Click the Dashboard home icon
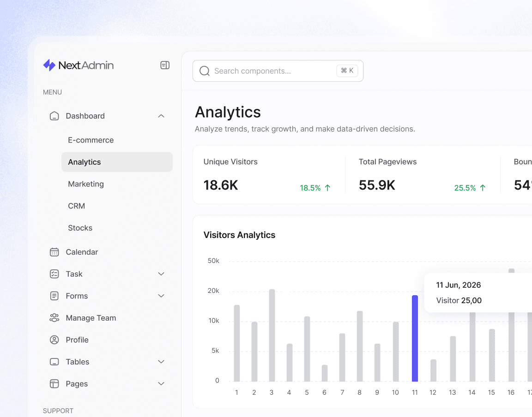This screenshot has height=417, width=532. 54,116
